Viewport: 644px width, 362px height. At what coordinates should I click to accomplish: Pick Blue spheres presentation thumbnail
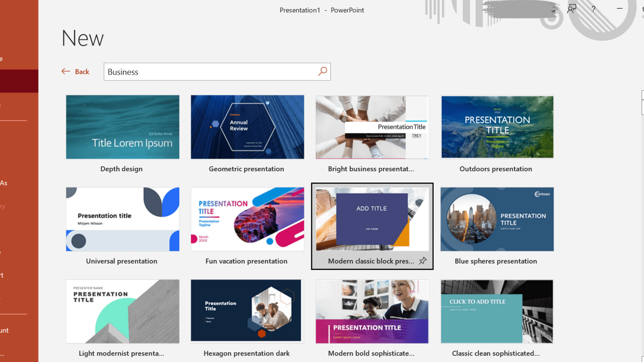(x=497, y=219)
